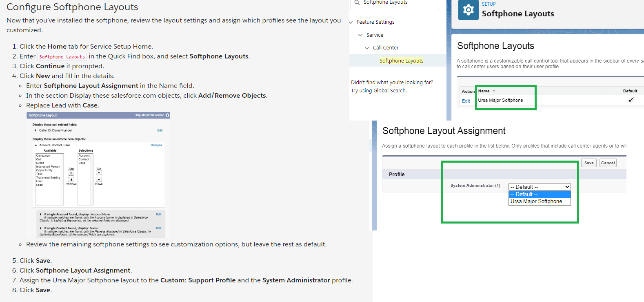
Task: Click the System Administrator (1) profile label
Action: [475, 186]
